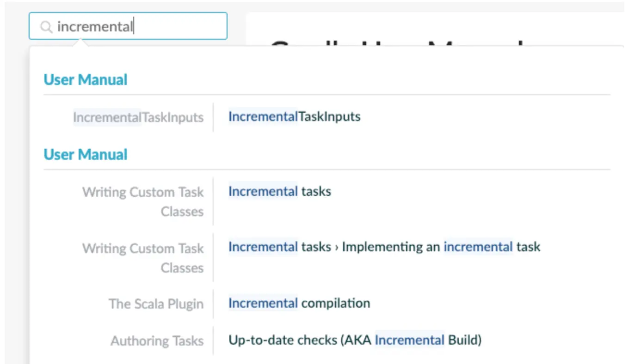The width and height of the screenshot is (628, 364).
Task: Open "Up-to-date checks (AKA Incremental Build)" result
Action: click(355, 340)
